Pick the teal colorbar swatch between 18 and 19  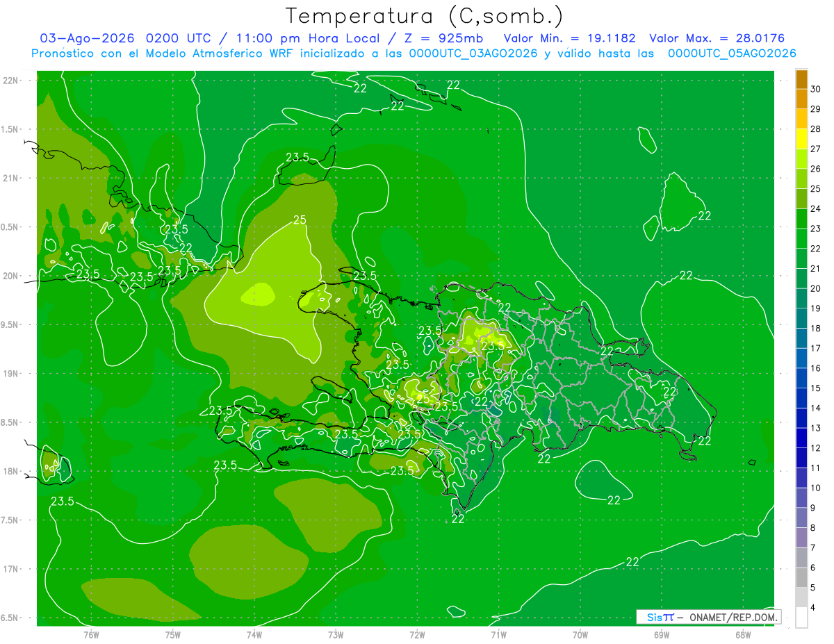(x=801, y=318)
